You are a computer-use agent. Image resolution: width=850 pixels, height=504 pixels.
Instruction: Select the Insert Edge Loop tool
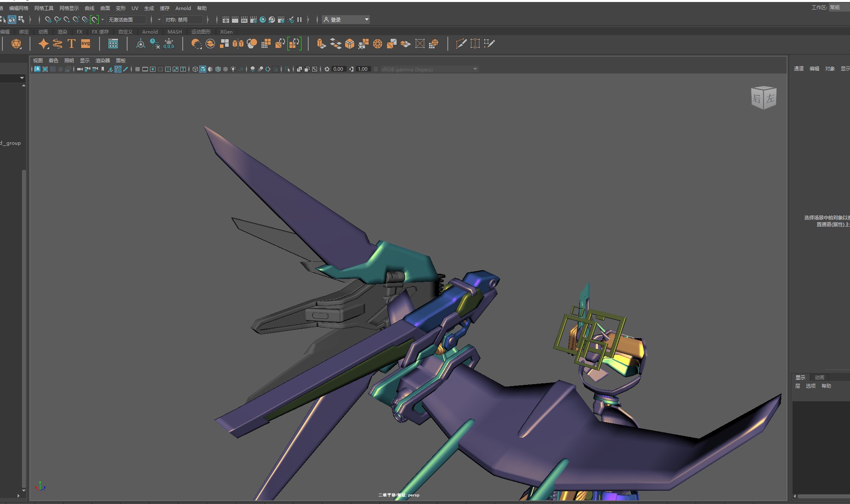(x=475, y=44)
